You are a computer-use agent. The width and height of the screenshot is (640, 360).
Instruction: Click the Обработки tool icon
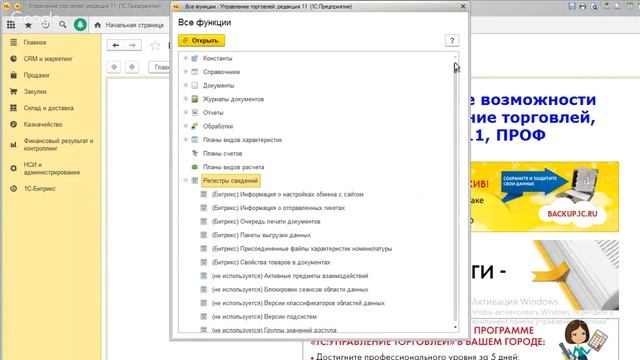(x=195, y=126)
